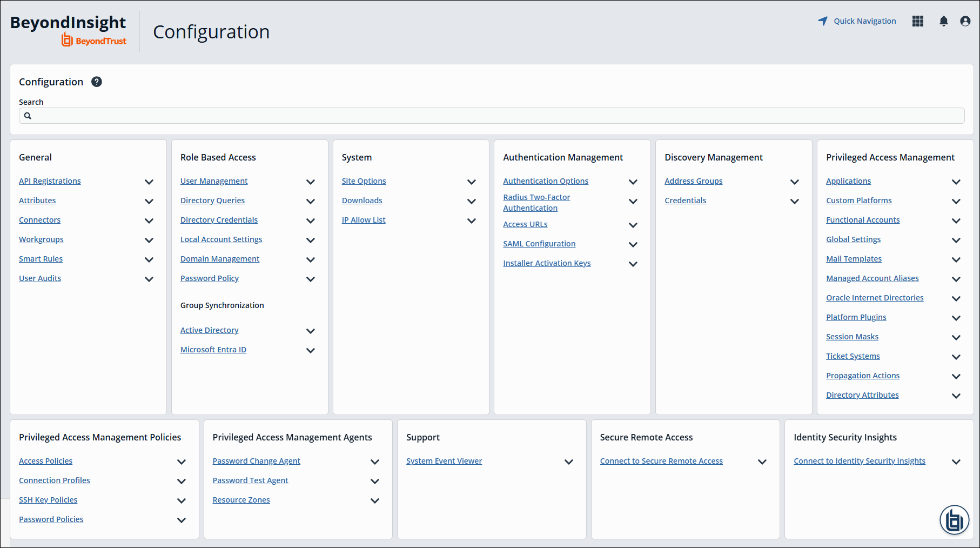980x548 pixels.
Task: Open the Configuration help question mark icon
Action: pos(97,82)
